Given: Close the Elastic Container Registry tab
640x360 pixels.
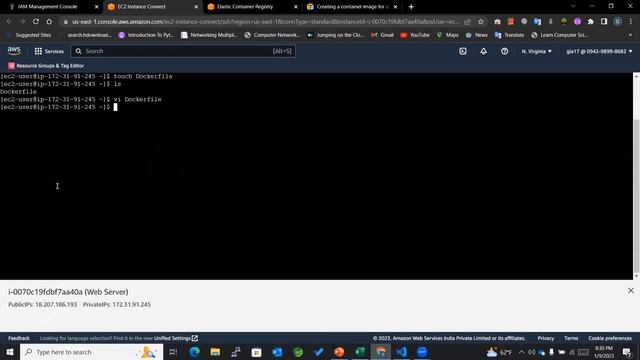Looking at the screenshot, I should [296, 7].
